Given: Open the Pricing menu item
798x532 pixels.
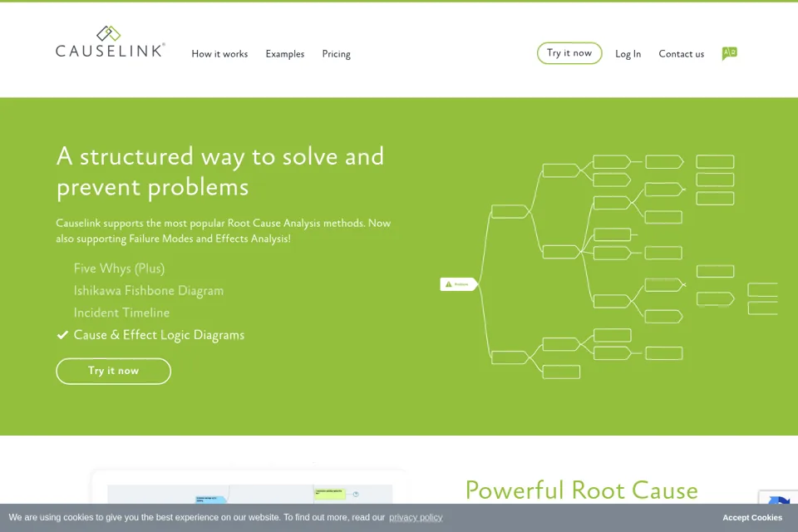Looking at the screenshot, I should 337,54.
